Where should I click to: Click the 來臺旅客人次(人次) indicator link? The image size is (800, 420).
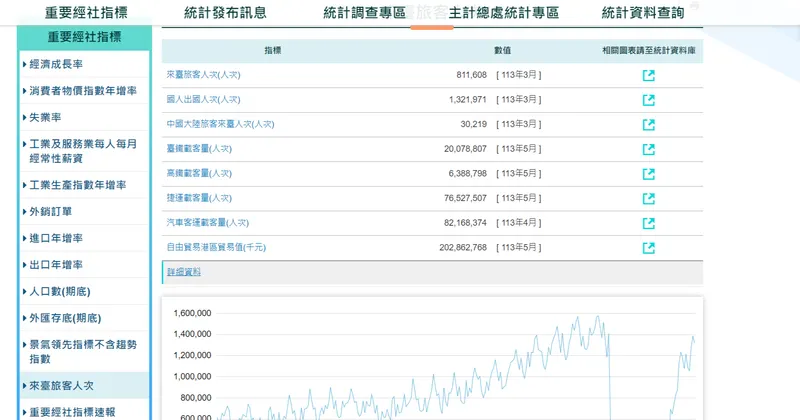click(203, 75)
